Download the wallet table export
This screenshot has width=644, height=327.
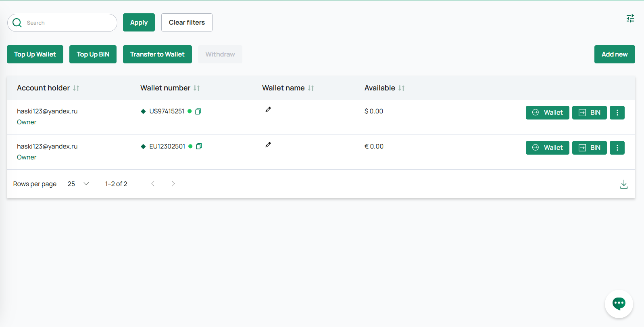click(x=623, y=184)
